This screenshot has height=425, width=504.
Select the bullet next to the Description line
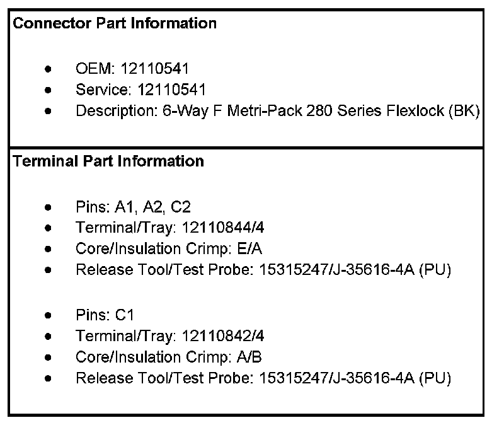49,112
